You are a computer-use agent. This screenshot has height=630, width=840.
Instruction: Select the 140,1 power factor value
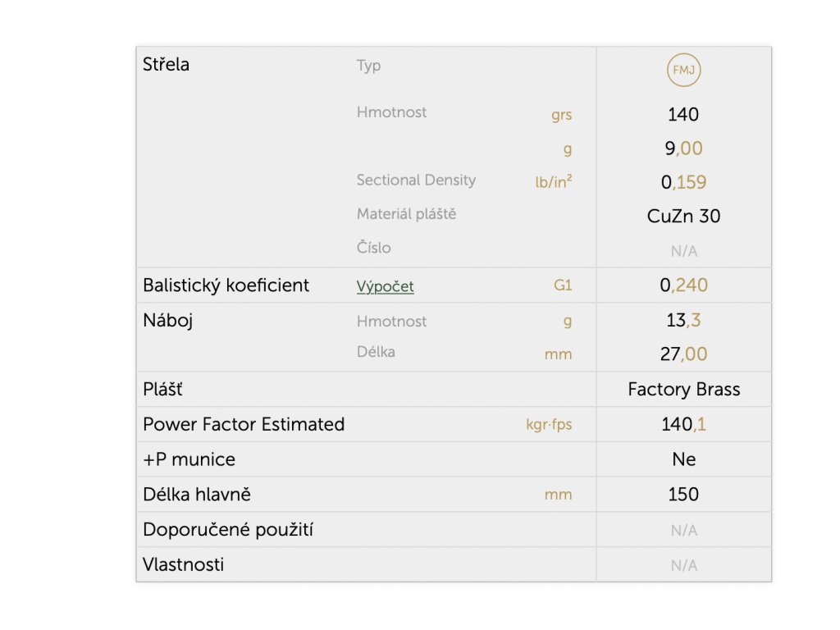pos(683,424)
